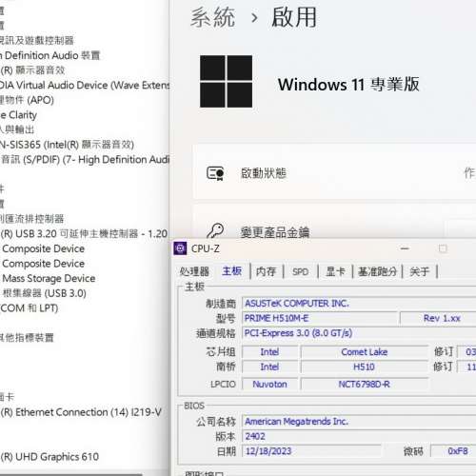Click the Intel vendor field in 南桥 row
The height and width of the screenshot is (476, 476).
coord(269,367)
